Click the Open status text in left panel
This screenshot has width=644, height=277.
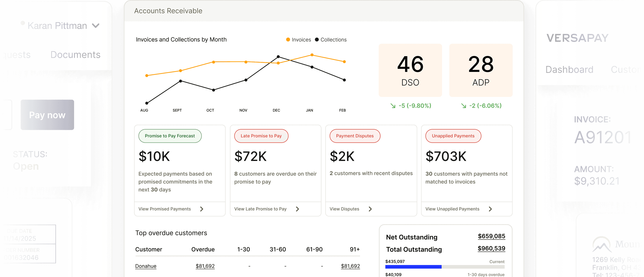(26, 166)
